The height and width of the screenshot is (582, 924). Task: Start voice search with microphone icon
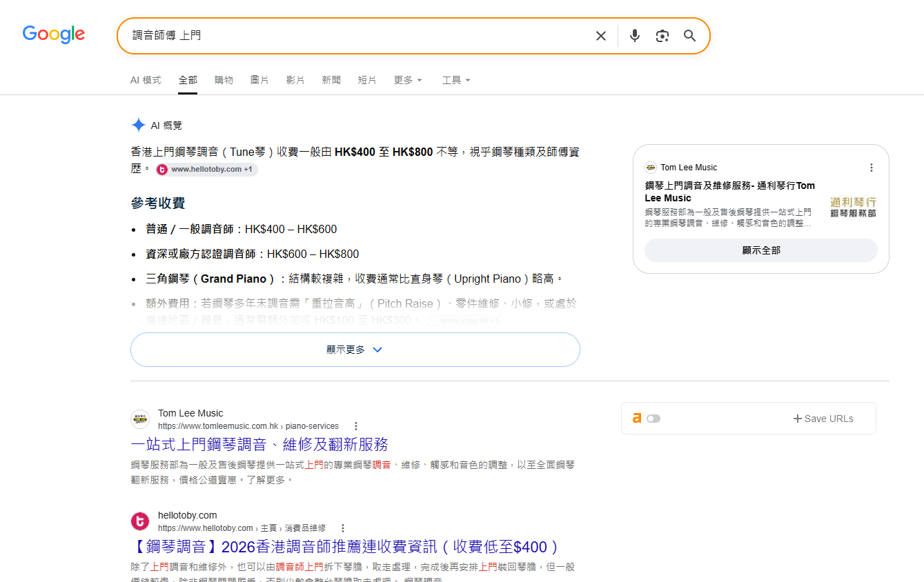[x=635, y=36]
